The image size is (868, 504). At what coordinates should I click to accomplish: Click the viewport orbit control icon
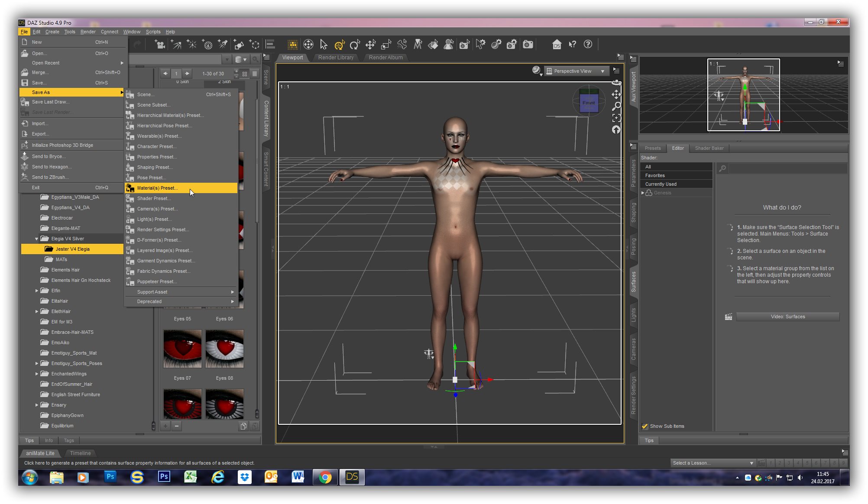[616, 82]
